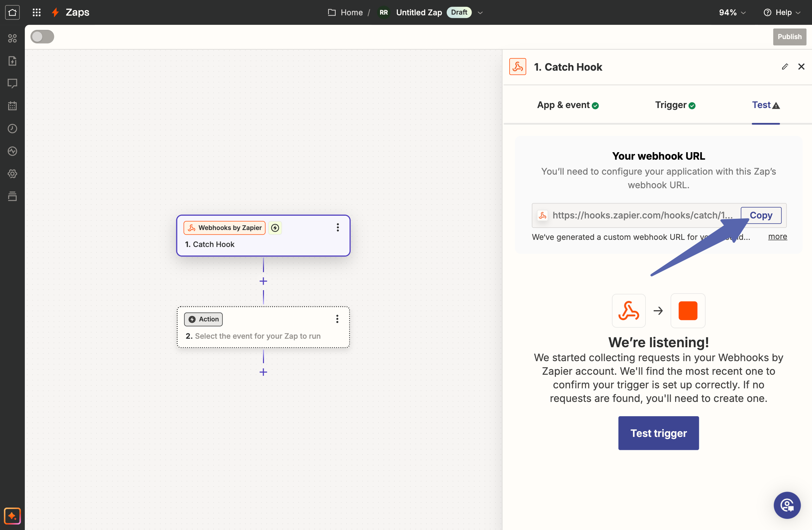Expand the Untitled Zap Draft dropdown chevron
This screenshot has width=812, height=530.
coord(480,13)
